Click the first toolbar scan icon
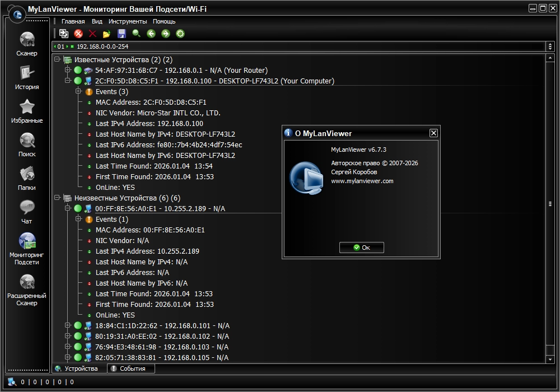560x392 pixels. (x=64, y=34)
